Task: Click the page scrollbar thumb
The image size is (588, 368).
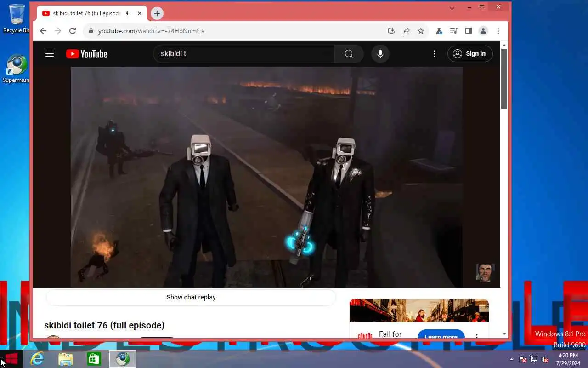Action: (504, 79)
